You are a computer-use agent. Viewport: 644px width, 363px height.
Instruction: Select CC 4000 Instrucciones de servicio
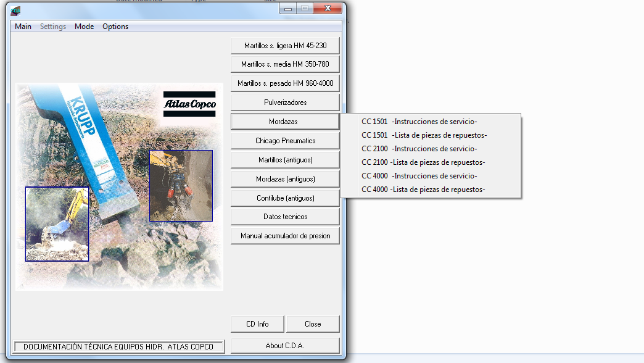(431, 176)
